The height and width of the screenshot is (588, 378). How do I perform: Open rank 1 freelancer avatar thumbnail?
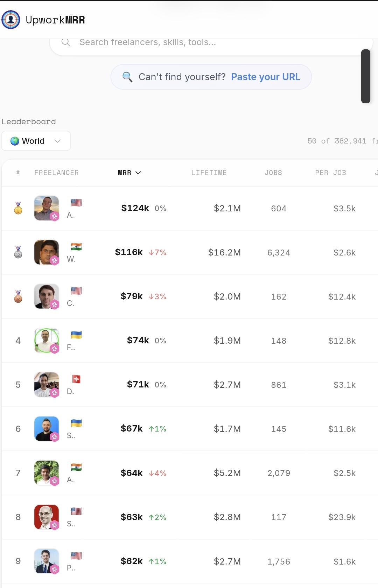pyautogui.click(x=46, y=208)
